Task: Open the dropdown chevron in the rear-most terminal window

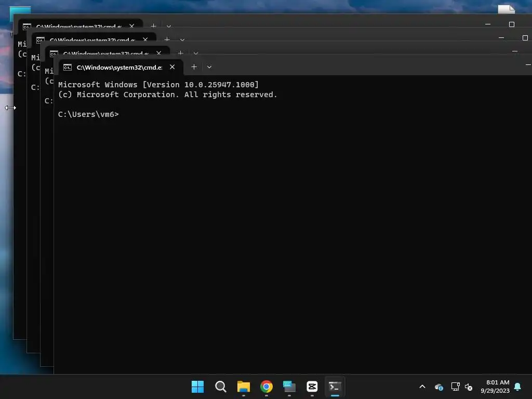Action: [x=169, y=26]
